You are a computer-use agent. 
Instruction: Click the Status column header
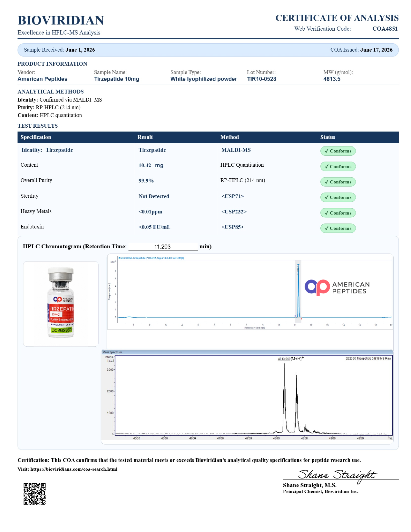[328, 137]
